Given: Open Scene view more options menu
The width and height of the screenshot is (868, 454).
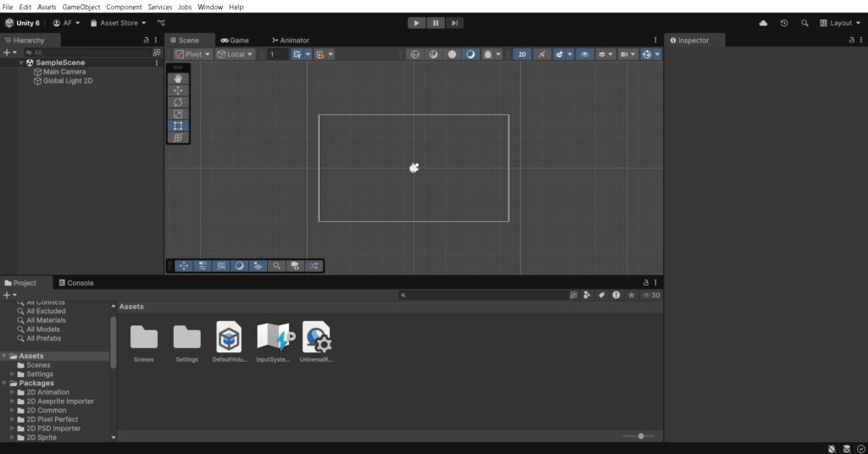Looking at the screenshot, I should (x=655, y=41).
